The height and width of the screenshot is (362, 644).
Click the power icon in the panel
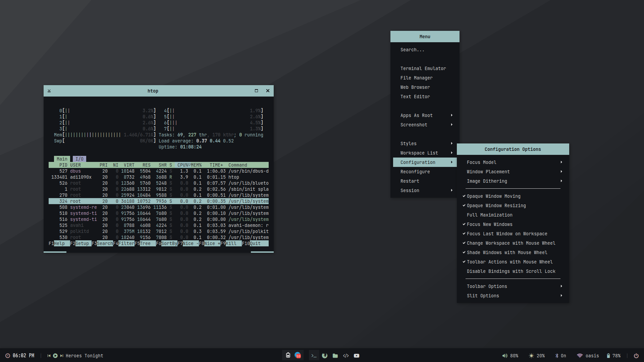[x=636, y=356]
